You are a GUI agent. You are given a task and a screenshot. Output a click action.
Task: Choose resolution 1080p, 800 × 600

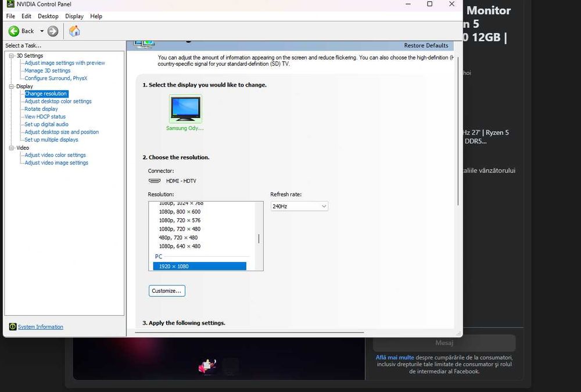pos(180,212)
